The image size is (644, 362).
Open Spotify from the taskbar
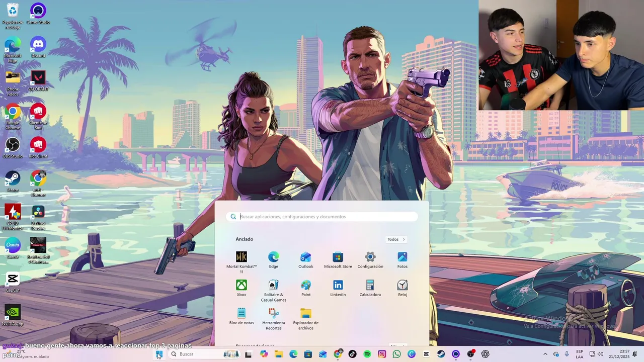coord(367,354)
